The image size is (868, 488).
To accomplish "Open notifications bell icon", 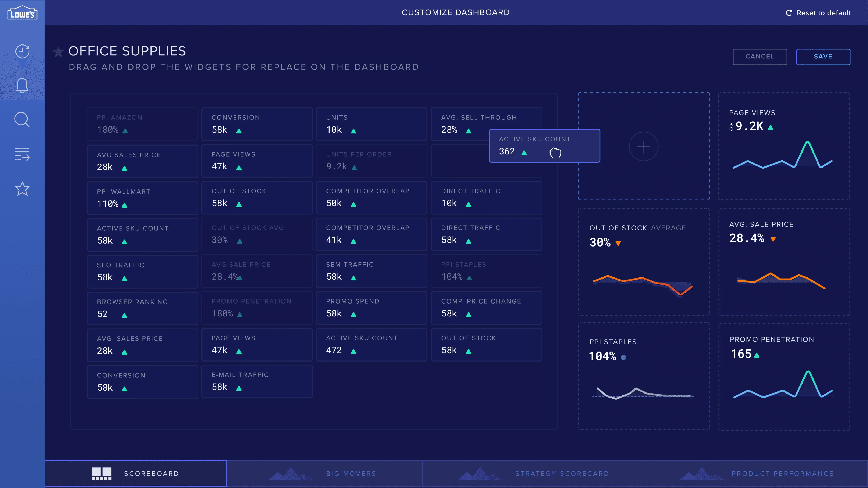I will (22, 85).
